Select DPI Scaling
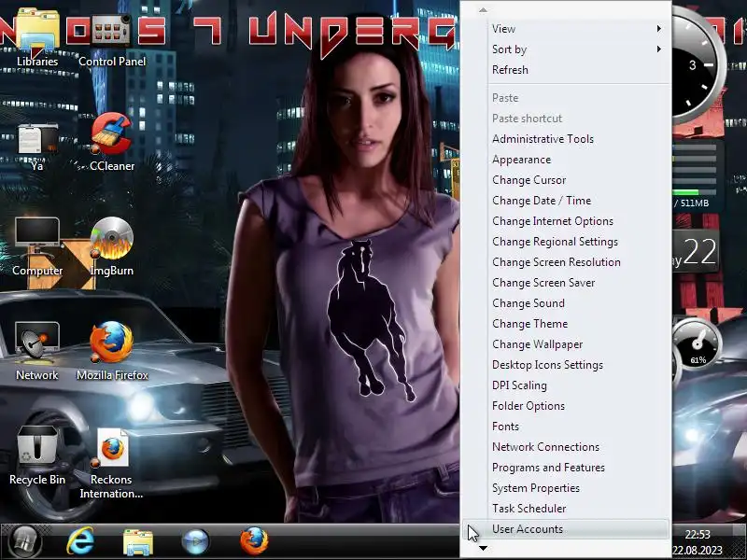This screenshot has width=747, height=560. click(x=578, y=385)
